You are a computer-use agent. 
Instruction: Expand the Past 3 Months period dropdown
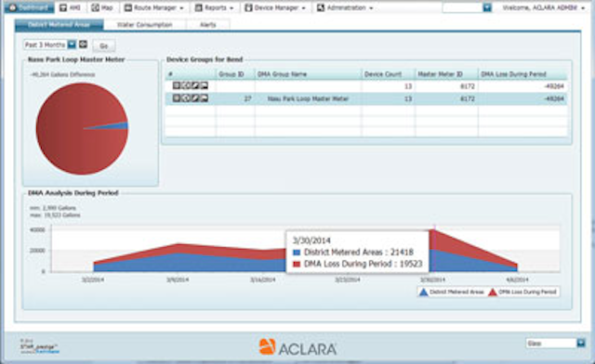coord(73,45)
